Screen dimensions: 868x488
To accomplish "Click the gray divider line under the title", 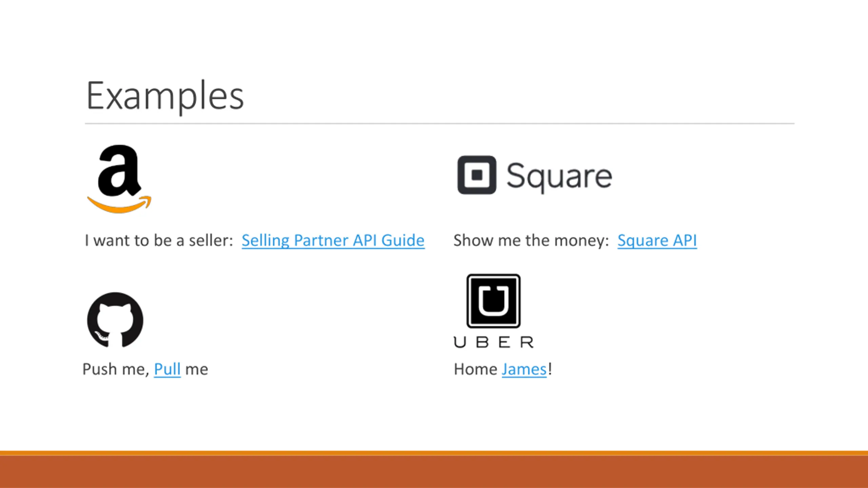I will coord(439,124).
